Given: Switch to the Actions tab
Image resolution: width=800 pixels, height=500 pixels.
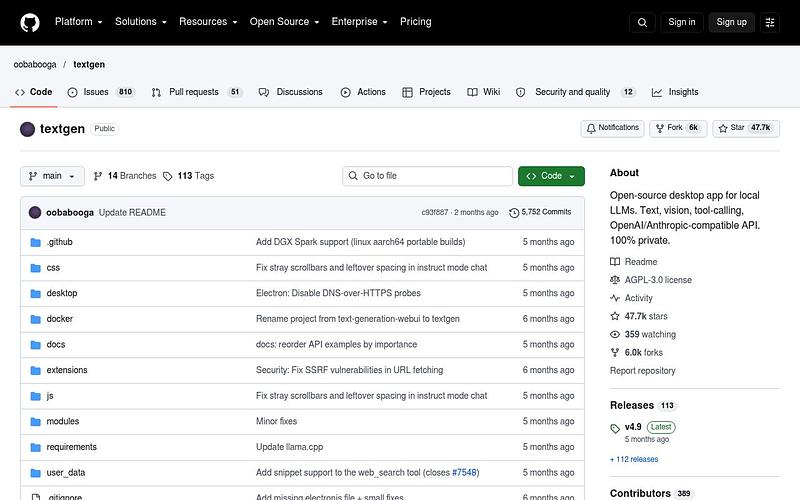Looking at the screenshot, I should click(x=363, y=92).
